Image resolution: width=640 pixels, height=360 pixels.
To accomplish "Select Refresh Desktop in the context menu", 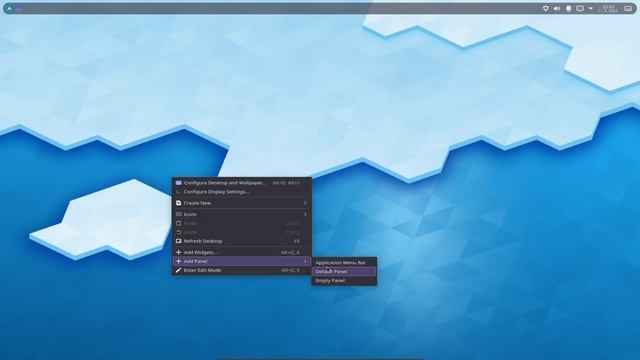I will [x=242, y=241].
